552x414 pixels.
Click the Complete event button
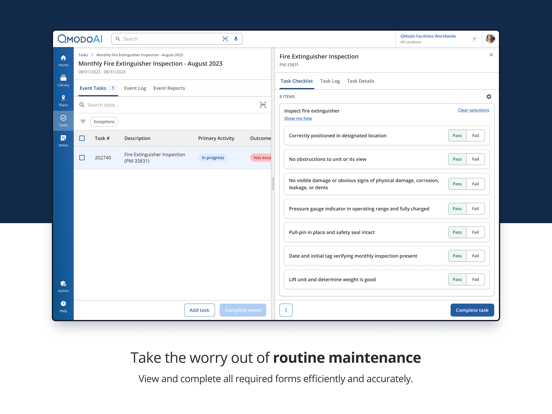[243, 310]
